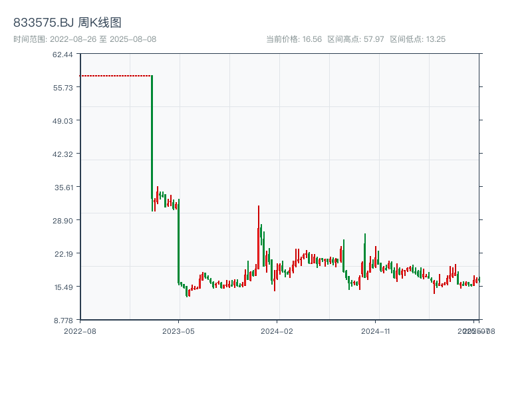Click the y-axis label 55.73
The height and width of the screenshot is (399, 532).
63,88
